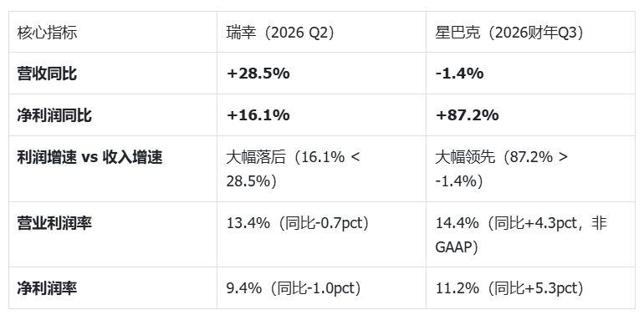This screenshot has width=644, height=315.
Task: Click the 星巴克（2026财年Q3）column header
Action: (530, 32)
